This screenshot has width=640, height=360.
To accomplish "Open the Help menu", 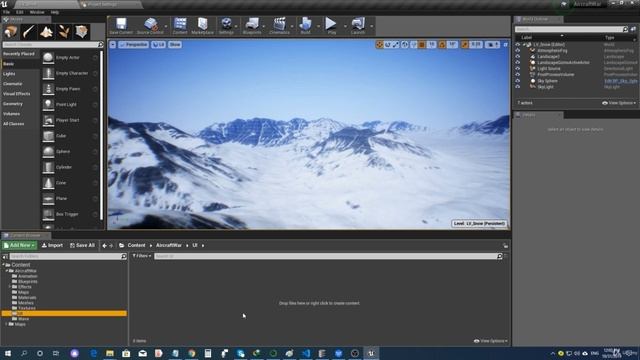I will pos(55,12).
